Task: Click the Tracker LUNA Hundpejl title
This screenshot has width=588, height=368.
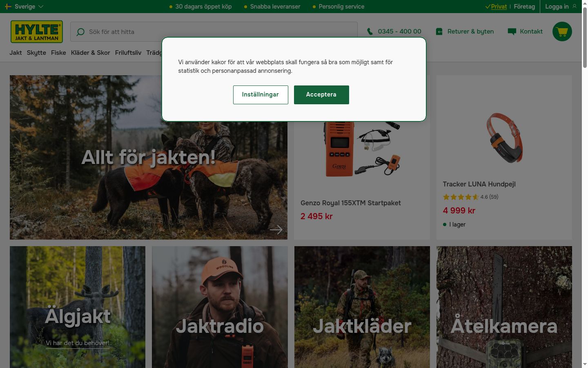Action: (x=479, y=184)
